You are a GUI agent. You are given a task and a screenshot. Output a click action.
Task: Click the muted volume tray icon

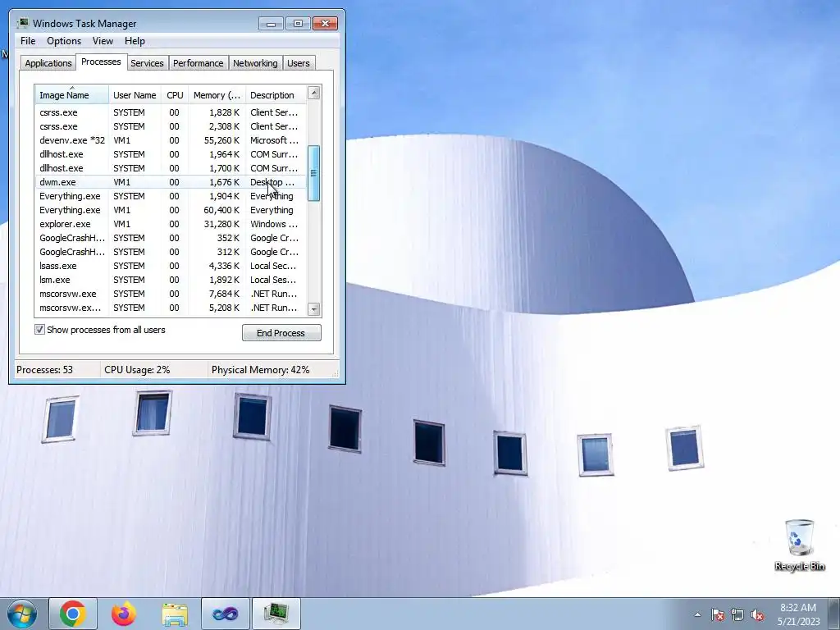pos(757,614)
